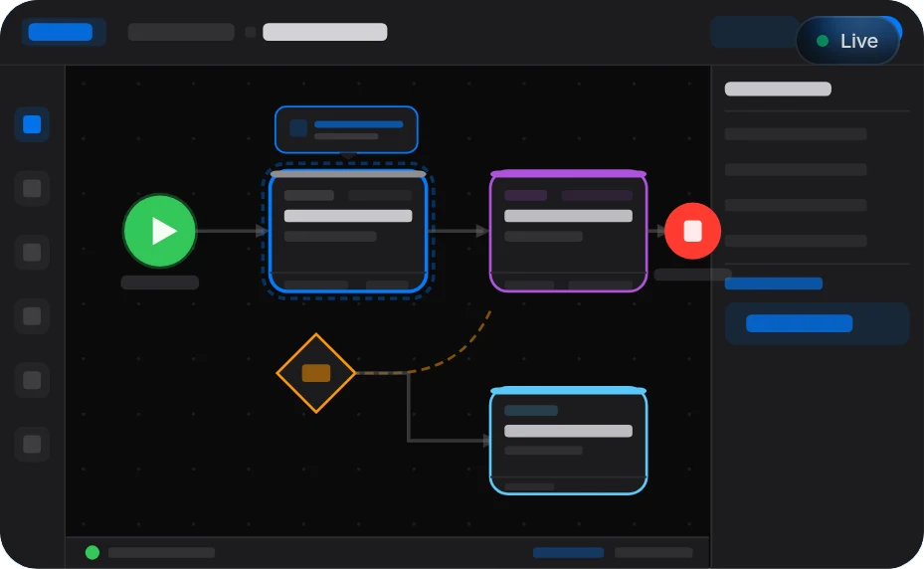924x569 pixels.
Task: Click the bottom gray sidebar icon
Action: coord(32,444)
